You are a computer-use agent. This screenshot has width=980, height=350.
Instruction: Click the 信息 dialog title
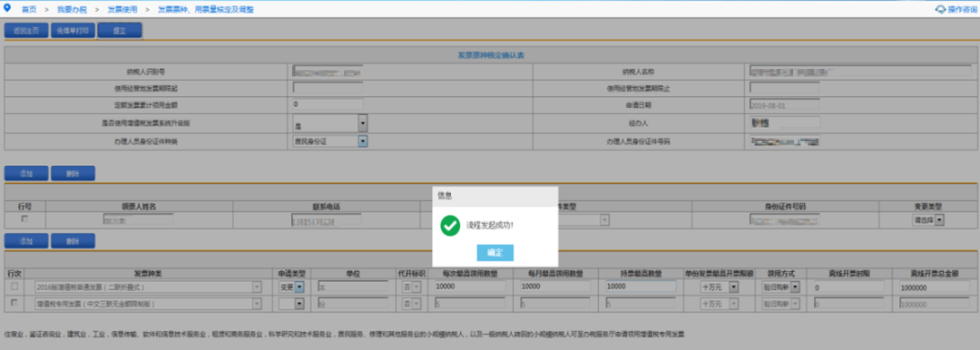pos(445,195)
